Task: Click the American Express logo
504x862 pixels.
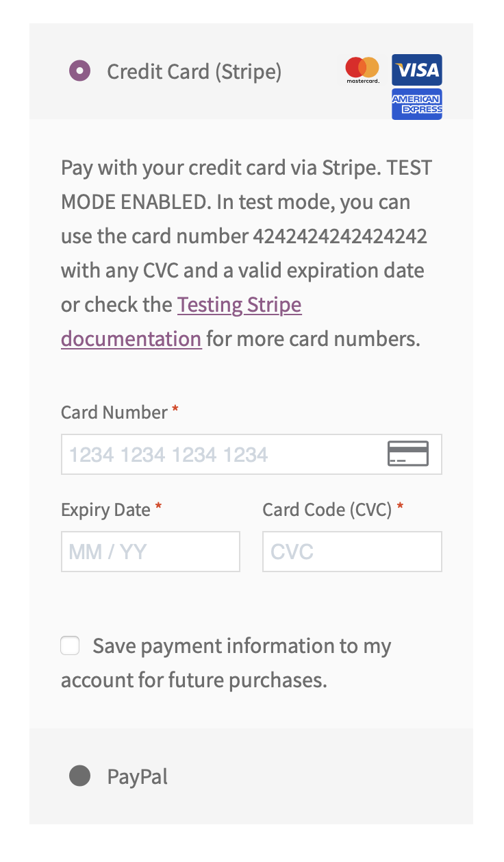Action: [416, 104]
